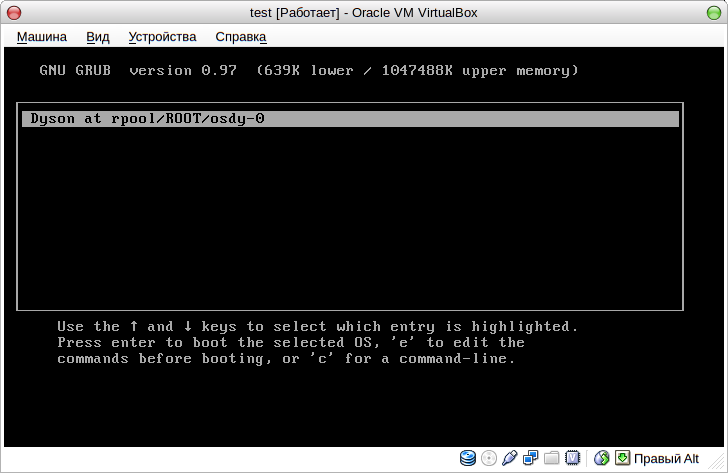Click the Правый Alt host key label
Viewport: 728px width, 473px height.
coord(666,459)
